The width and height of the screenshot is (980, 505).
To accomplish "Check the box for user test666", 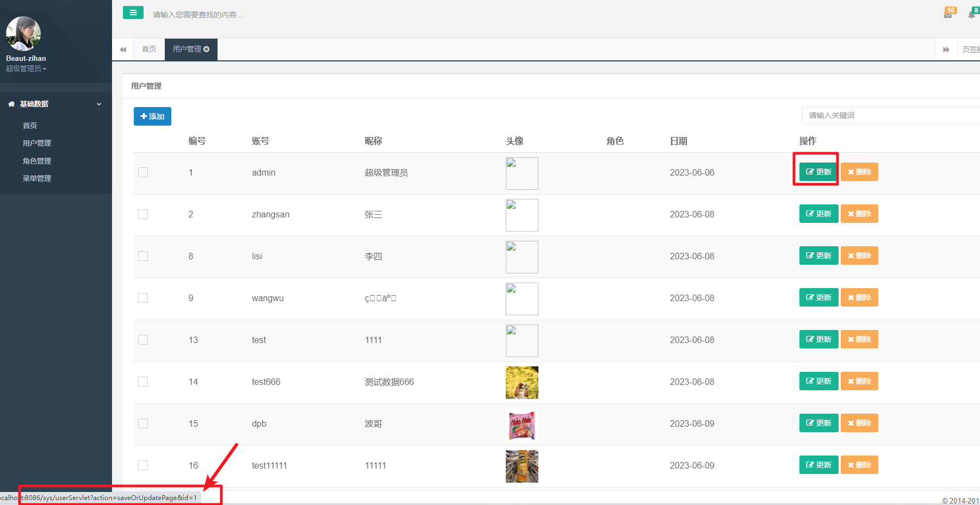I will point(143,382).
